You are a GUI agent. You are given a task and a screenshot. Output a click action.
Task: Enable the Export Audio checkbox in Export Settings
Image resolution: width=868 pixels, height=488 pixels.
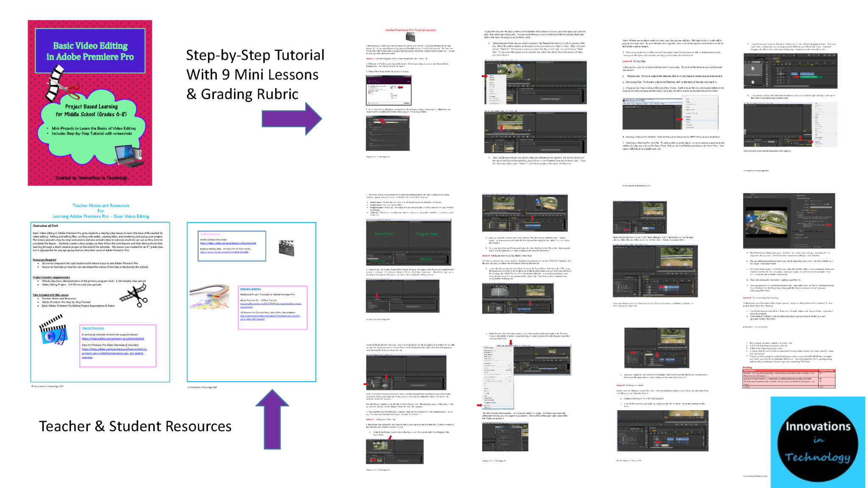point(807,213)
